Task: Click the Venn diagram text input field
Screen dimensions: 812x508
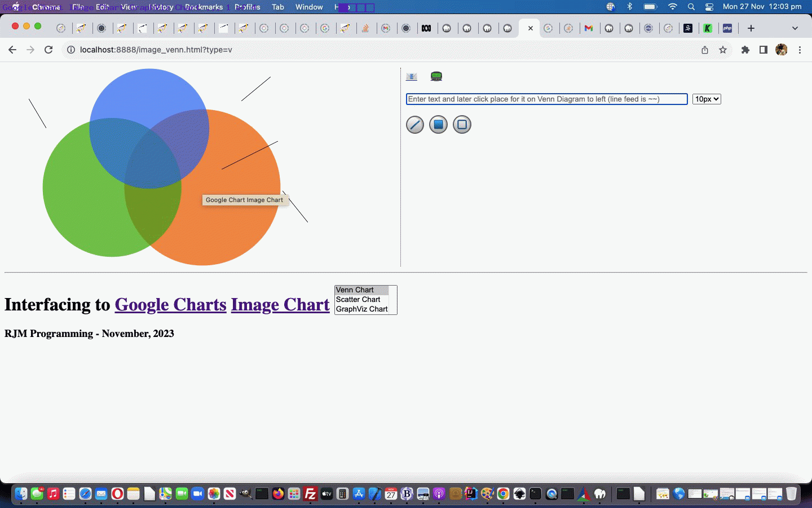Action: [547, 99]
